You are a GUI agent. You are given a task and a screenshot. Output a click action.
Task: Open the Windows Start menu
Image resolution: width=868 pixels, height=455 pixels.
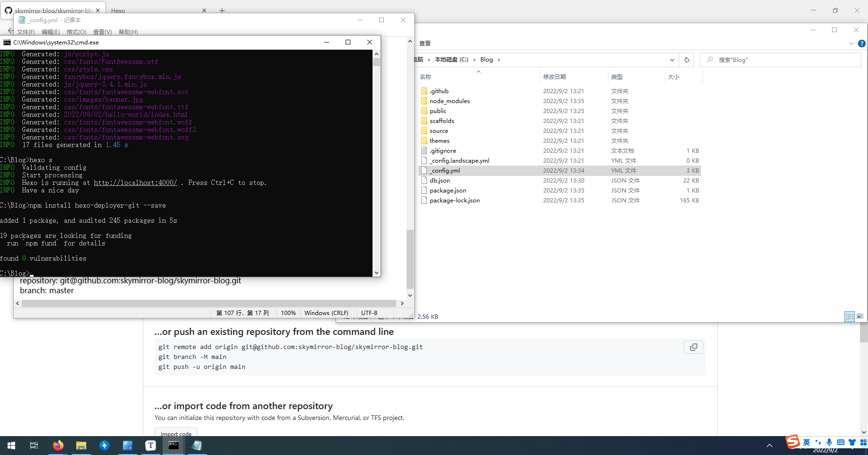point(11,446)
